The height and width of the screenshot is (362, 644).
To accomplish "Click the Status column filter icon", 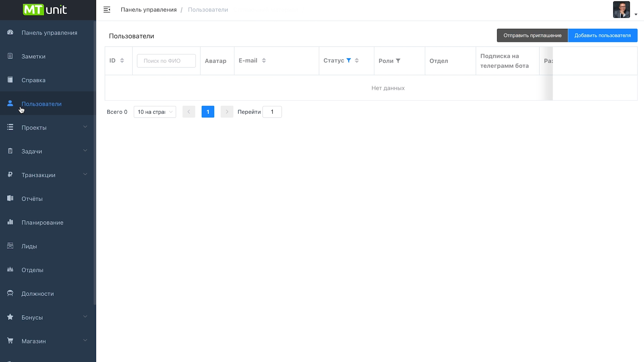I will 348,60.
